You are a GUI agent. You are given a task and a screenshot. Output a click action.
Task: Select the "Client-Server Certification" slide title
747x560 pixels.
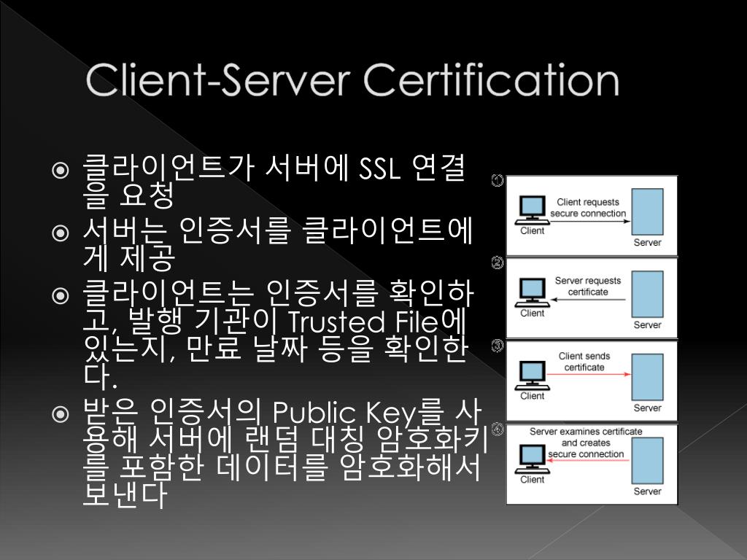pyautogui.click(x=352, y=79)
